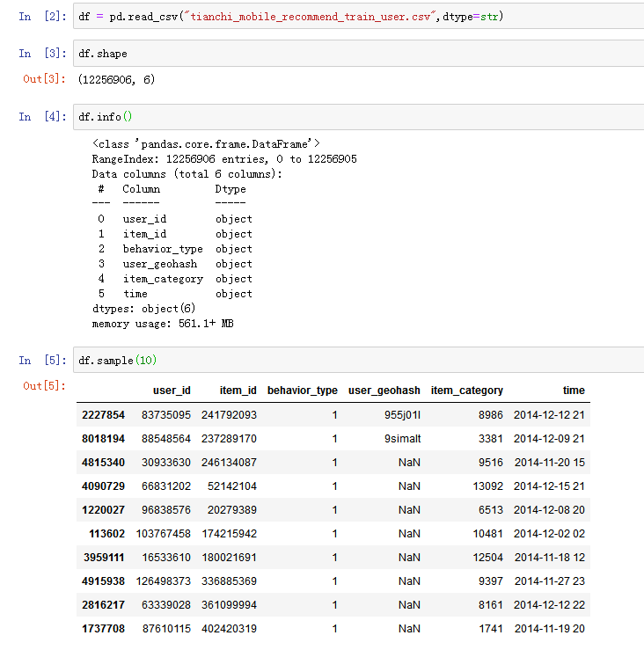The image size is (644, 650).
Task: Click the Out[5]: prompt label
Action: tap(44, 386)
